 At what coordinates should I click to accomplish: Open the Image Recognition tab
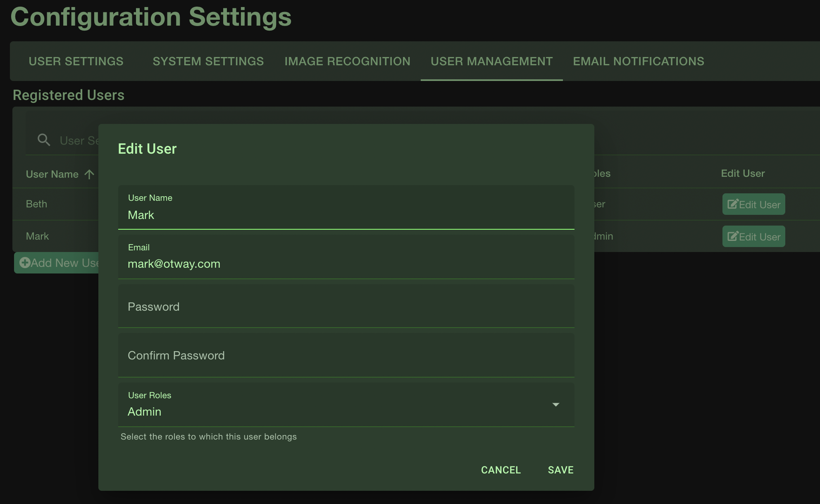click(347, 61)
